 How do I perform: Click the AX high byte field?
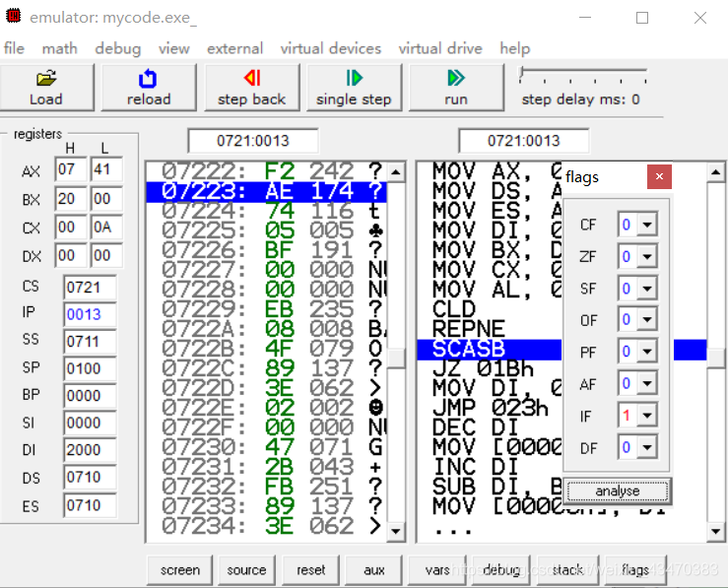pyautogui.click(x=71, y=169)
